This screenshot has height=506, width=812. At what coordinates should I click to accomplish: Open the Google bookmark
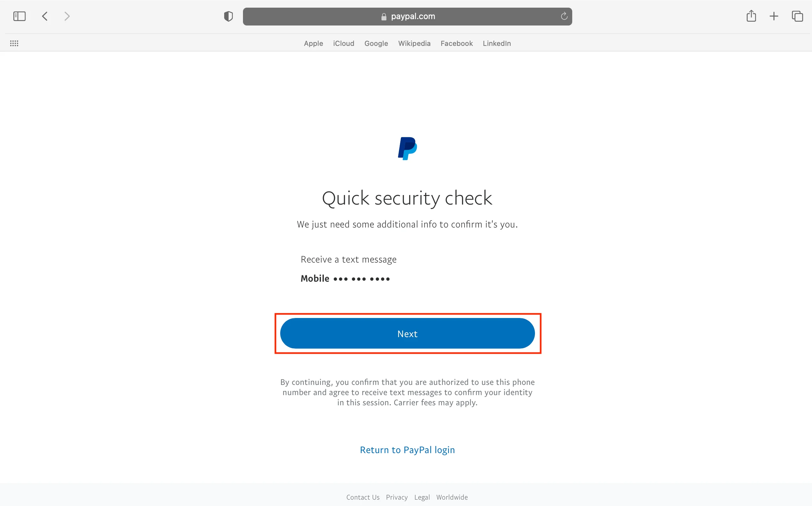pyautogui.click(x=376, y=44)
